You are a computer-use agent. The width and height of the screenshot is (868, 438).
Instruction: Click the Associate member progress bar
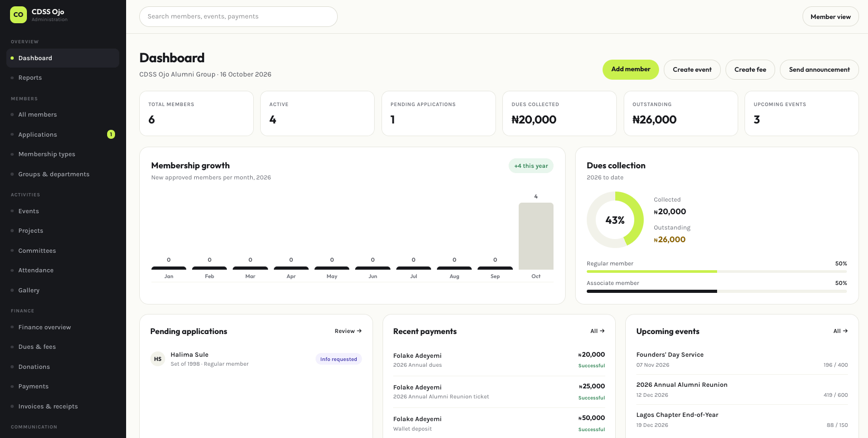point(717,291)
